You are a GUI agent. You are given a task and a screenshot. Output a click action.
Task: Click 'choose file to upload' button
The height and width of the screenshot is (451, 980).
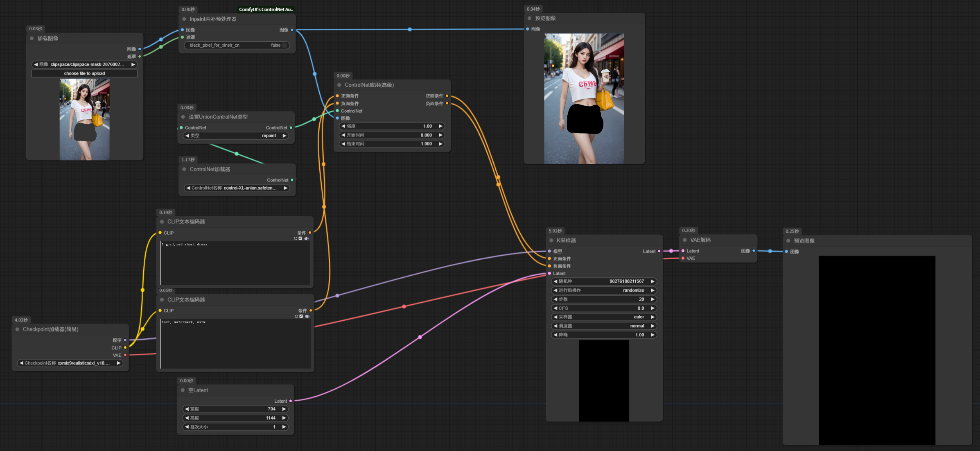click(84, 73)
